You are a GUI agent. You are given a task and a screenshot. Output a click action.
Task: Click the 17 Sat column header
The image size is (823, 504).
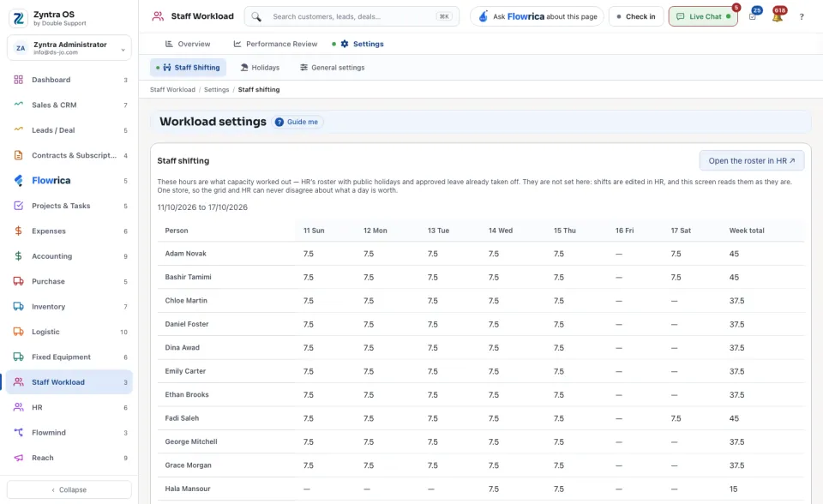click(x=680, y=230)
